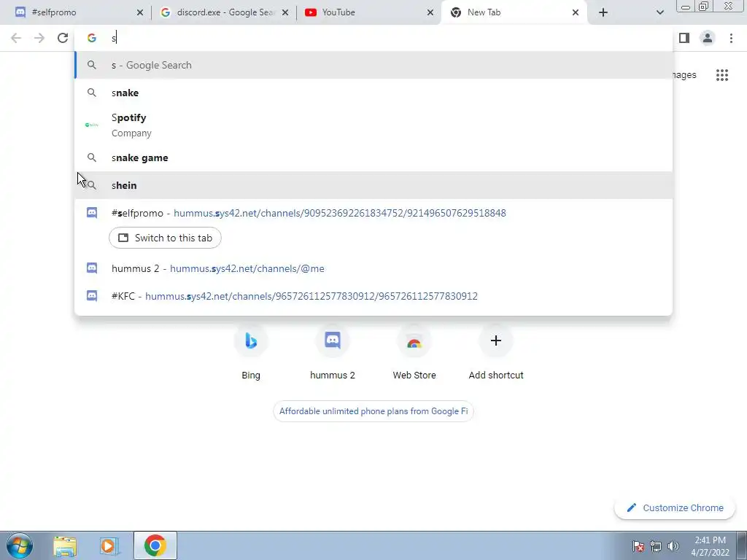Select the 'snake' suggestion
The width and height of the screenshot is (747, 560).
[373, 93]
